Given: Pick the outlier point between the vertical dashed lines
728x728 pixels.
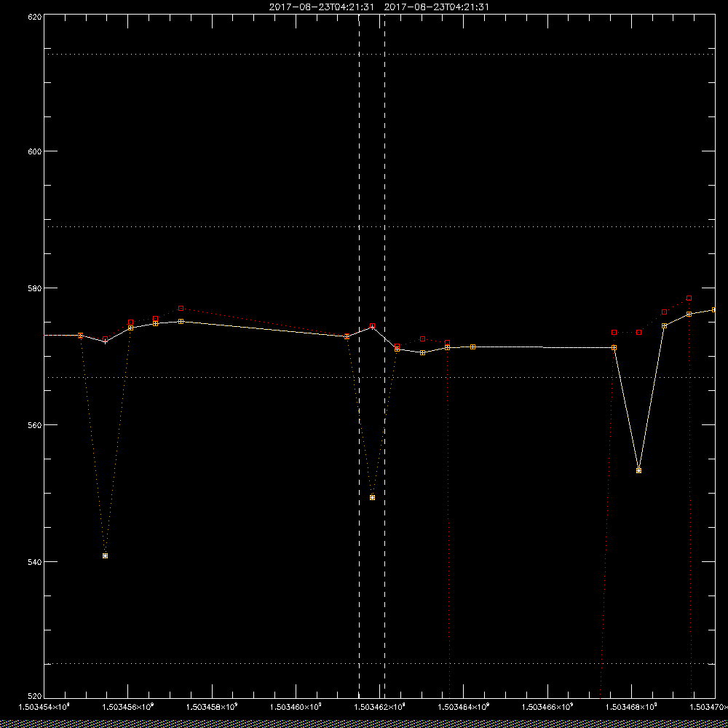Looking at the screenshot, I should point(372,497).
